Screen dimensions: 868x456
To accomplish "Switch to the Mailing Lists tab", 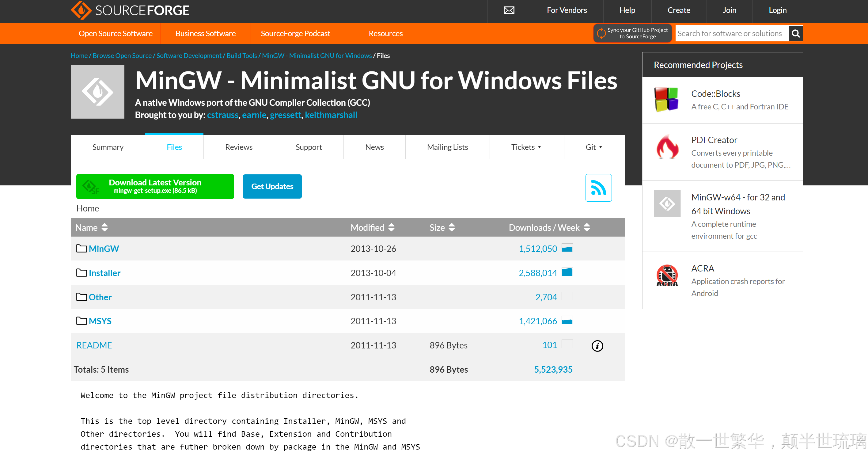I will [x=447, y=147].
